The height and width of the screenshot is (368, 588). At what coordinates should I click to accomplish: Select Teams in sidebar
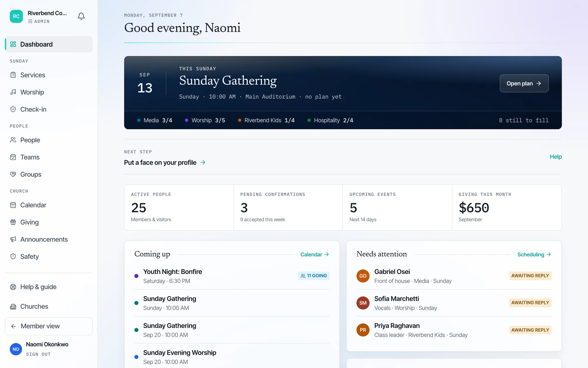coord(49,157)
